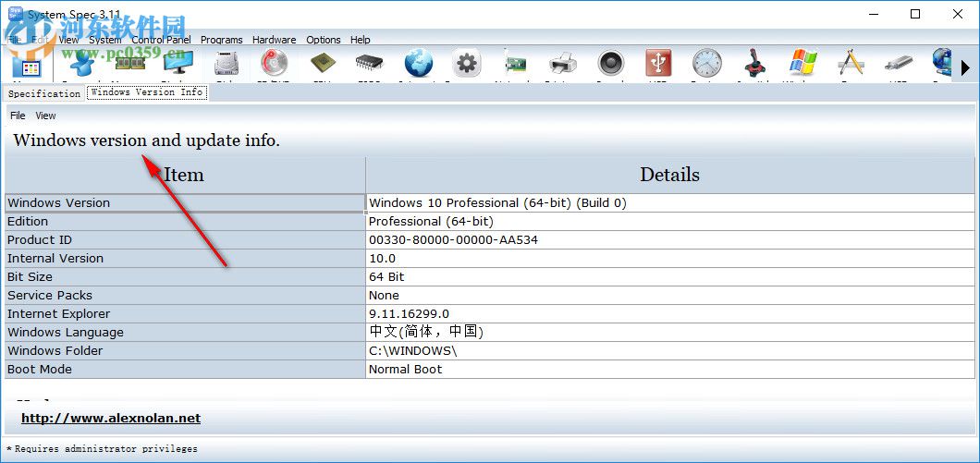Click the USB flash stick toolbar icon
Image resolution: width=980 pixels, height=463 pixels.
tap(899, 64)
